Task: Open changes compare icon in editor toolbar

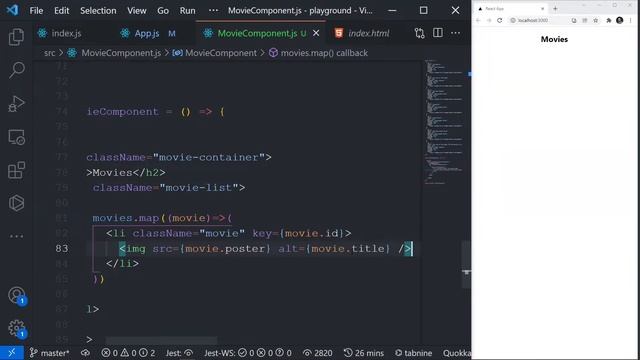Action: point(419,33)
